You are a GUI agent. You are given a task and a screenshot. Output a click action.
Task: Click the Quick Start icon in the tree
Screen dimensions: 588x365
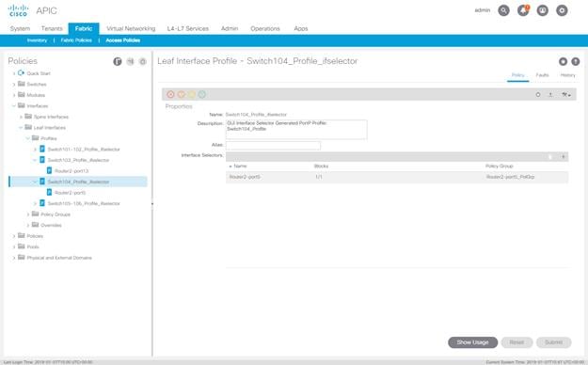point(21,73)
